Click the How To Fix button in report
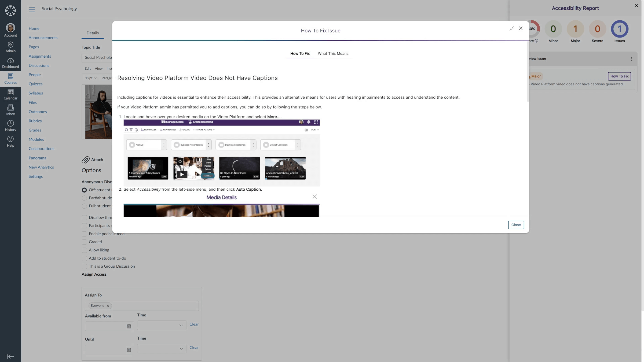This screenshot has width=644, height=362. 619,76
